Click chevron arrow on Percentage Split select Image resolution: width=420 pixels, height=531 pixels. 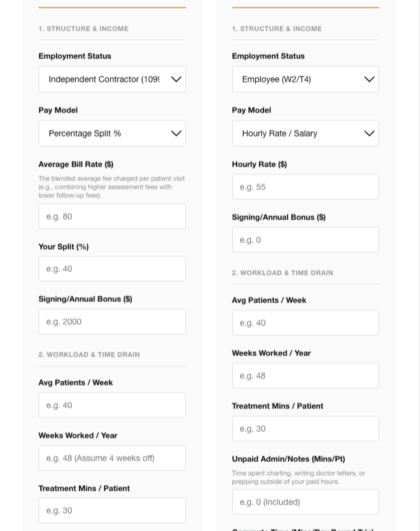(176, 134)
